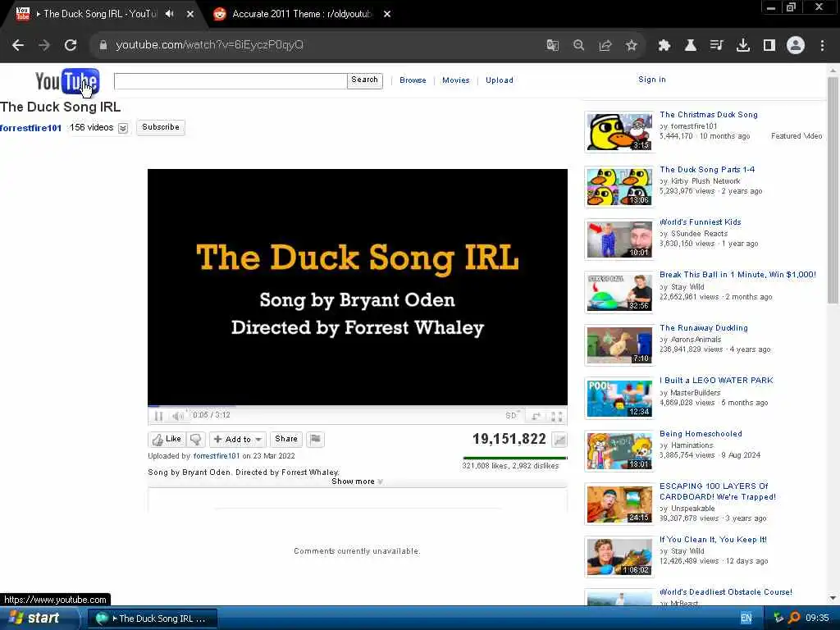The width and height of the screenshot is (840, 630).
Task: Subscribe to forrestfire101 channel
Action: point(161,127)
